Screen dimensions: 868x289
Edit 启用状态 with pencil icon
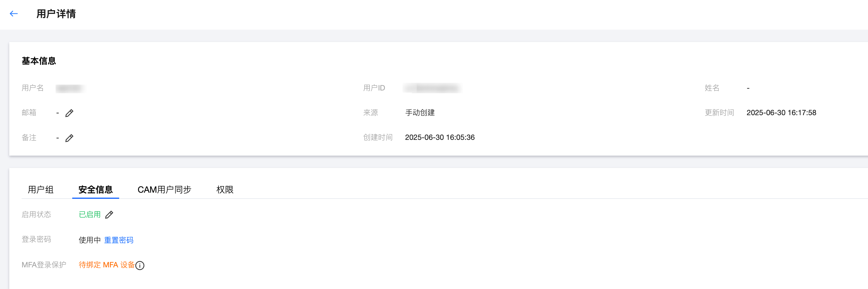tap(109, 215)
